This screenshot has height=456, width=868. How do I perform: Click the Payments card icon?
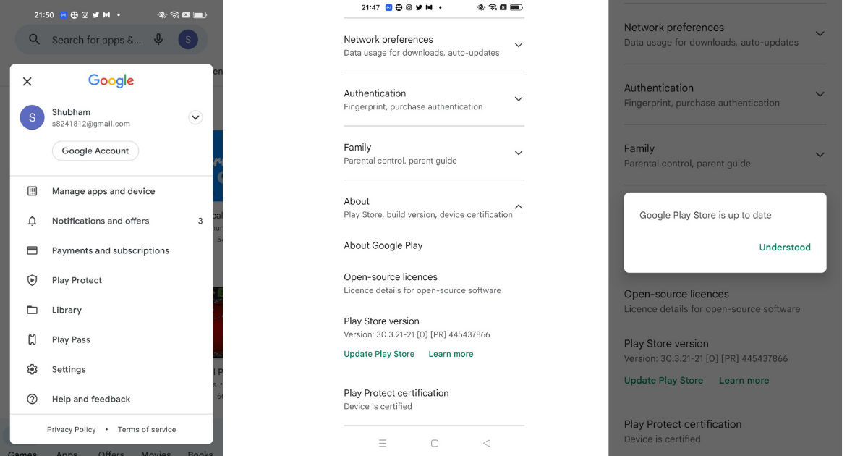coord(32,250)
